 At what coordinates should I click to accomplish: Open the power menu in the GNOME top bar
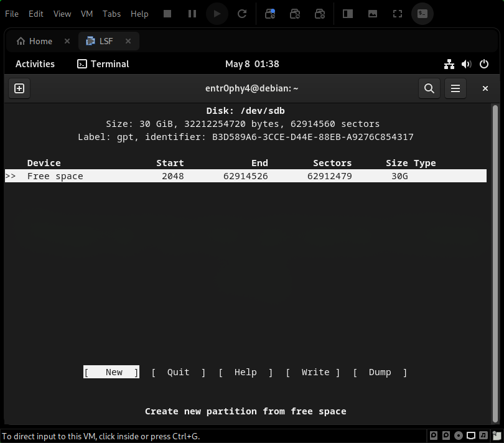click(484, 63)
